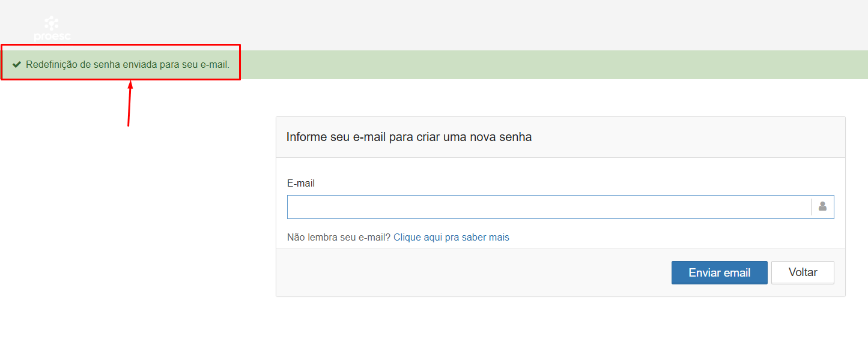Select the 'Redefinição de senha enviada' success message
868x348 pixels.
click(x=127, y=64)
